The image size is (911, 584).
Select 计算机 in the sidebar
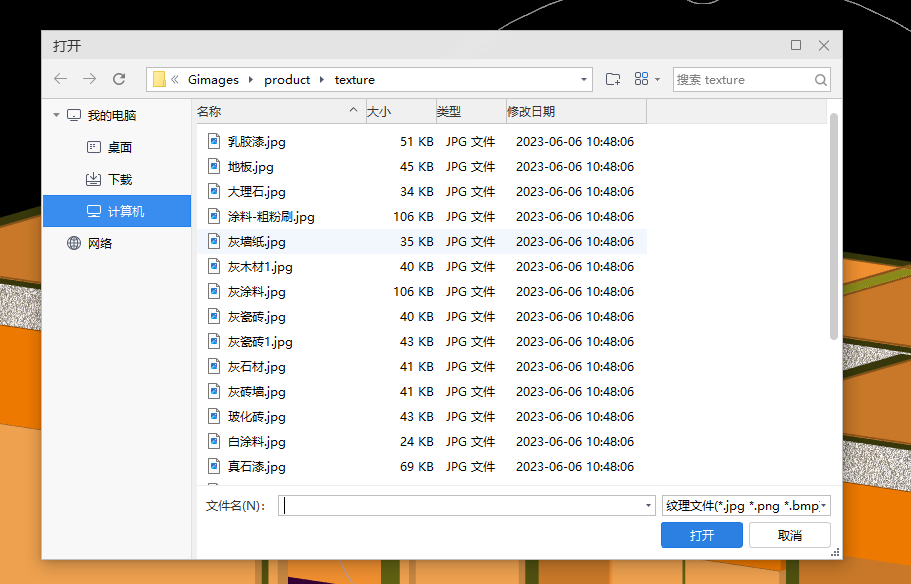tap(117, 211)
